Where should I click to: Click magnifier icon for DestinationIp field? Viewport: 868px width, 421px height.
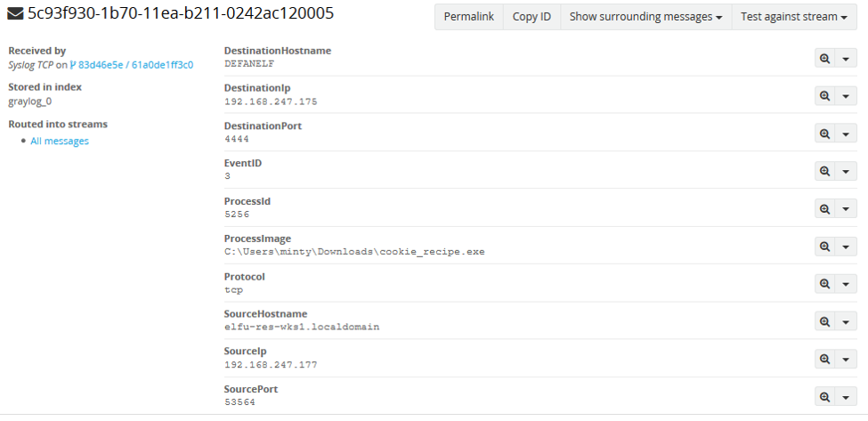coord(825,95)
